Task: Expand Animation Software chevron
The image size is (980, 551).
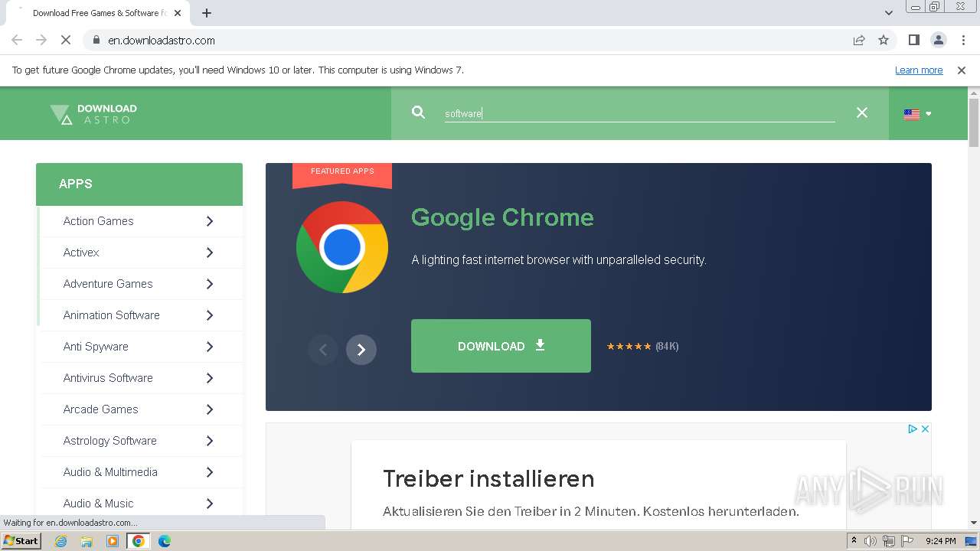Action: point(210,315)
